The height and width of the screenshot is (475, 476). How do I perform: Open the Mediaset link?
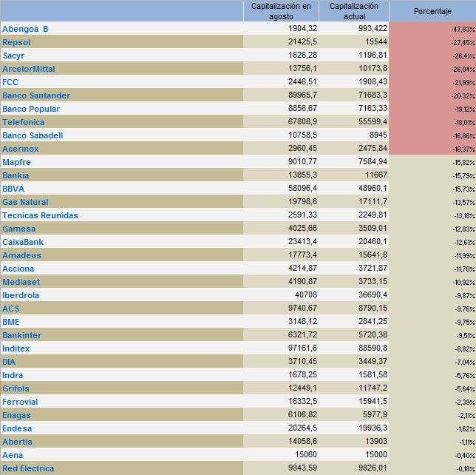tap(21, 282)
